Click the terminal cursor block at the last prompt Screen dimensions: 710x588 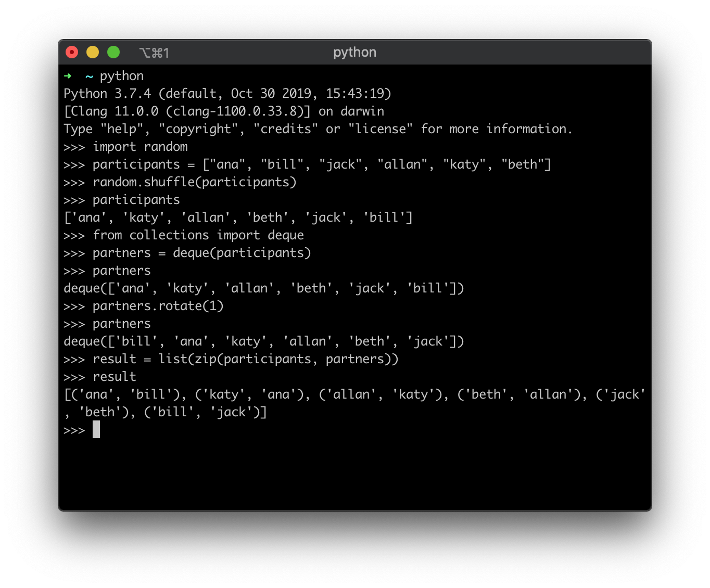click(x=96, y=430)
